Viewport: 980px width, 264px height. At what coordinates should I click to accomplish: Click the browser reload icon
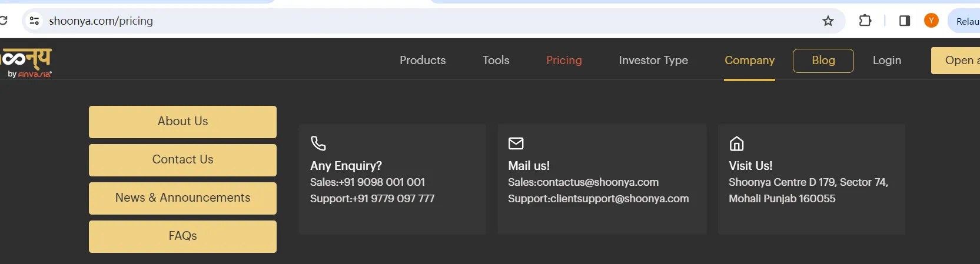3,21
